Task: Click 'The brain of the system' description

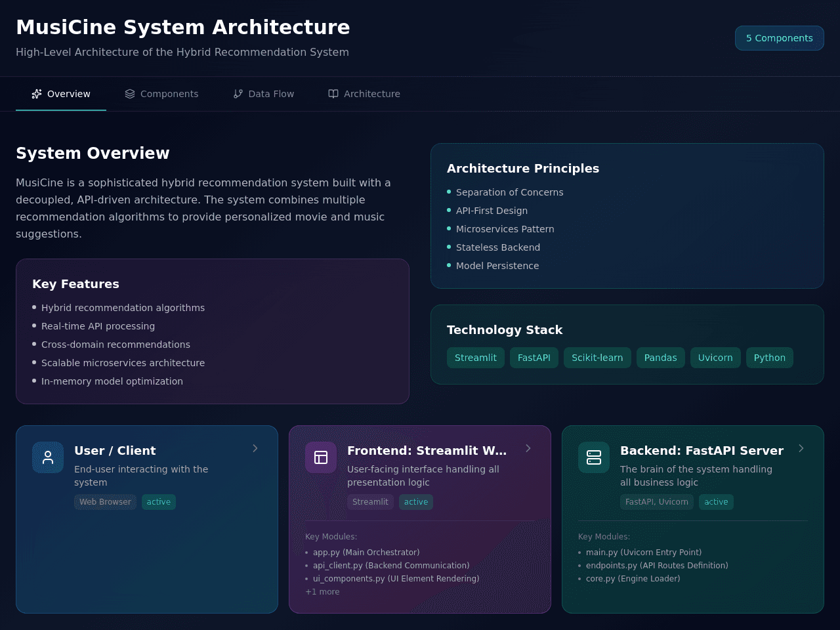Action: coord(696,476)
